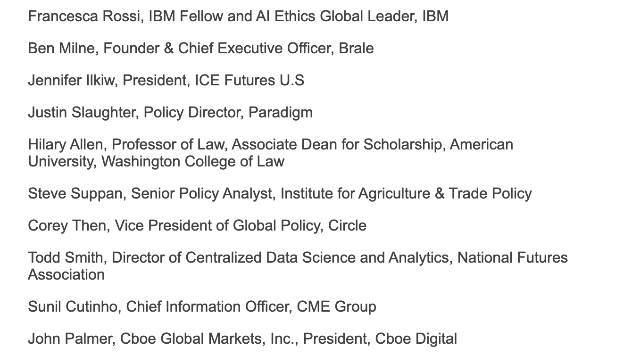Click the name Steve Suppan
Viewport: 632px width, 364px height.
tap(75, 194)
